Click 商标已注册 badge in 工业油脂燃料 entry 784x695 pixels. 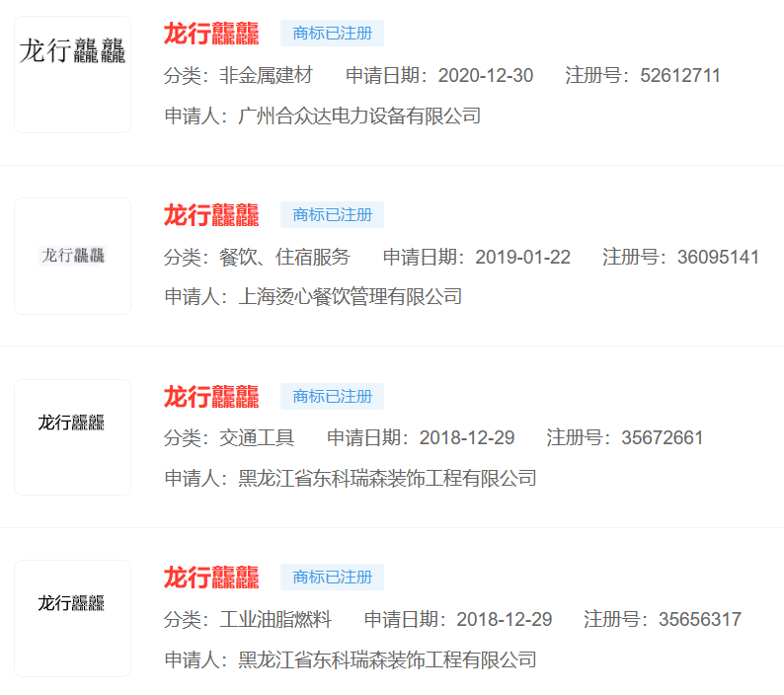coord(332,577)
